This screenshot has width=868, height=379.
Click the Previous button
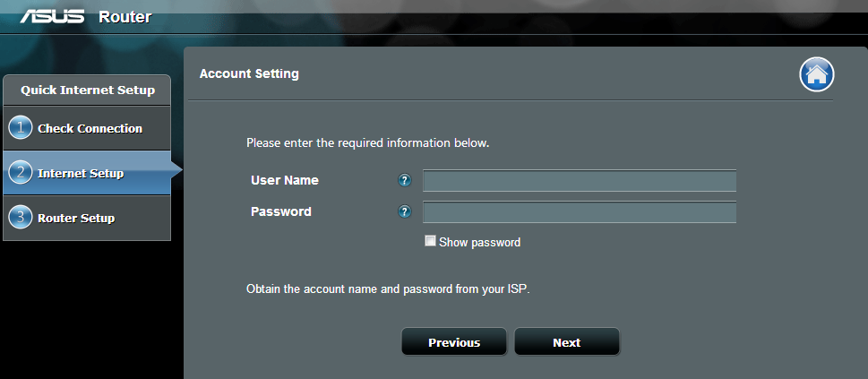click(454, 342)
